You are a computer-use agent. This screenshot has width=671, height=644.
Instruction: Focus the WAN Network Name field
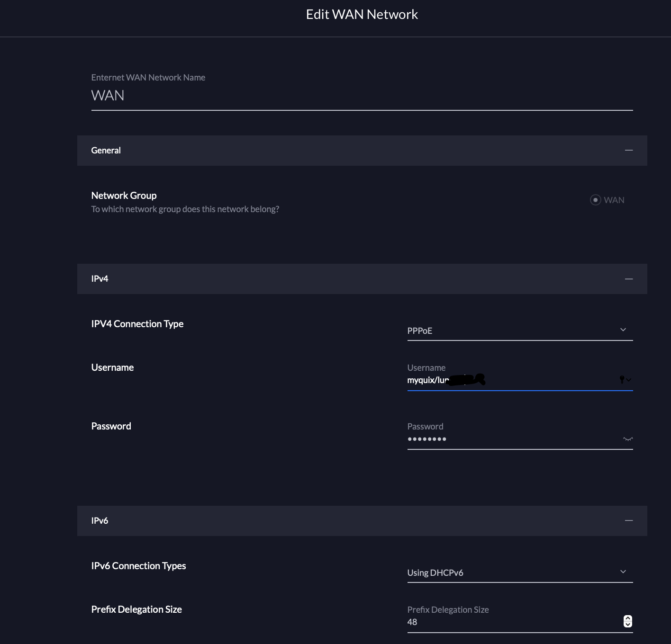pos(362,96)
